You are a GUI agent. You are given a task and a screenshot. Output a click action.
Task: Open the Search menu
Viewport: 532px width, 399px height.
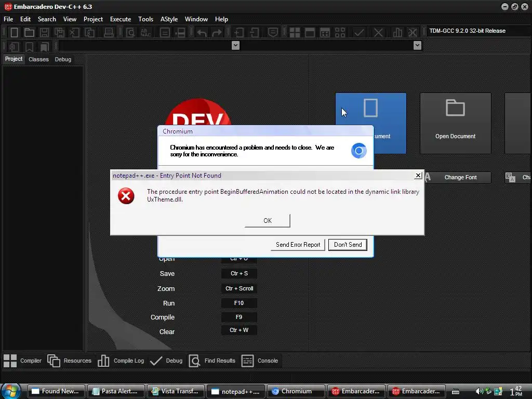click(47, 19)
